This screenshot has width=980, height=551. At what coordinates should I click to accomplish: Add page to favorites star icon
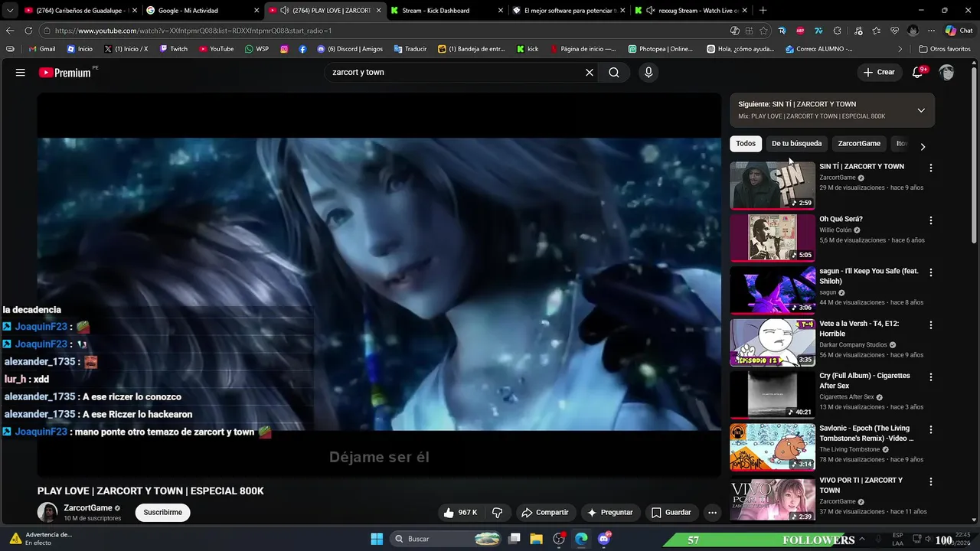coord(763,31)
